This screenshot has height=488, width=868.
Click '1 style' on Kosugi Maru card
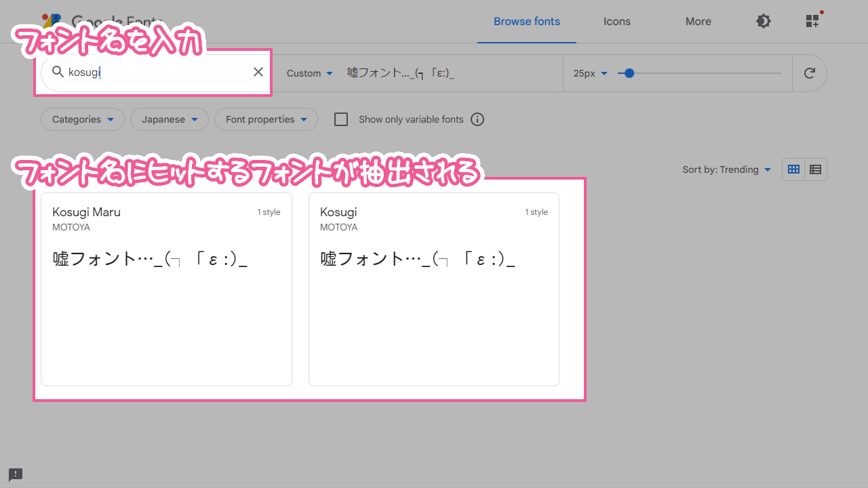click(x=269, y=212)
